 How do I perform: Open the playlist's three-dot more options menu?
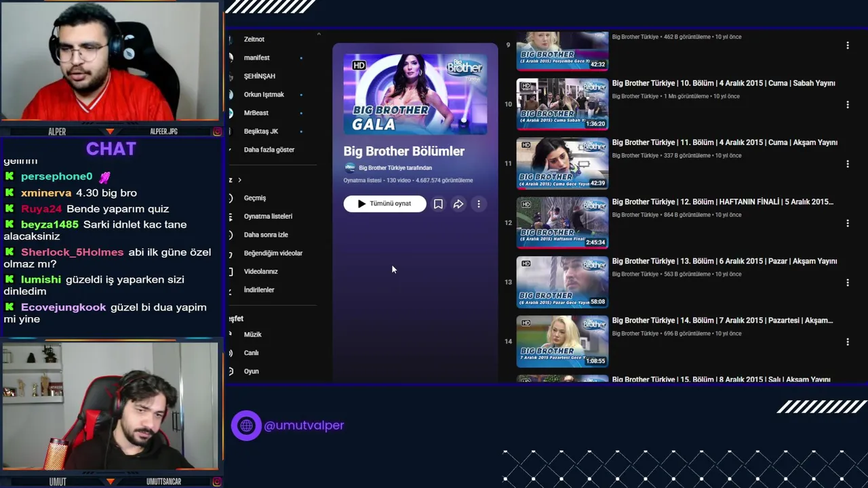click(x=479, y=204)
